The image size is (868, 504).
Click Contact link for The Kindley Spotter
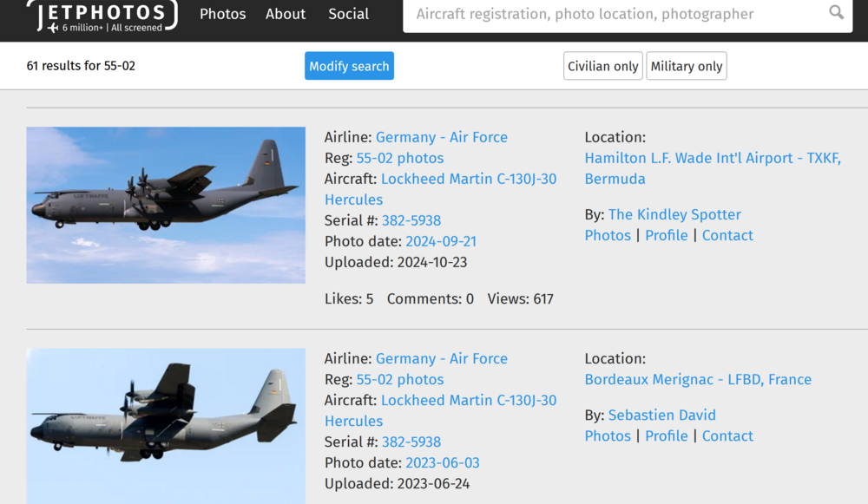click(727, 235)
